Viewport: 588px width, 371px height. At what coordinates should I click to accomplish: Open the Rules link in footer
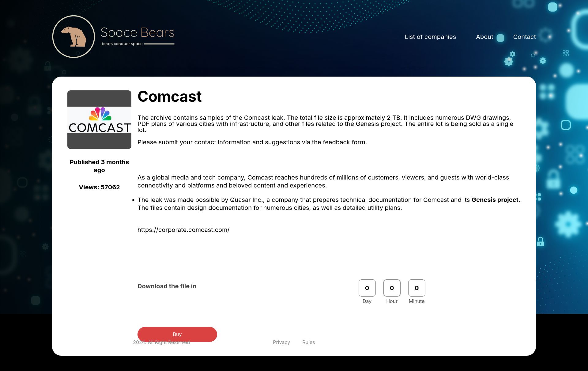click(308, 342)
